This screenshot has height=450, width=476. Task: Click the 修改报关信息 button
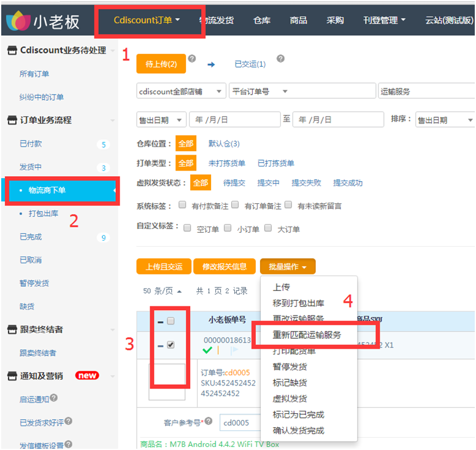click(225, 266)
